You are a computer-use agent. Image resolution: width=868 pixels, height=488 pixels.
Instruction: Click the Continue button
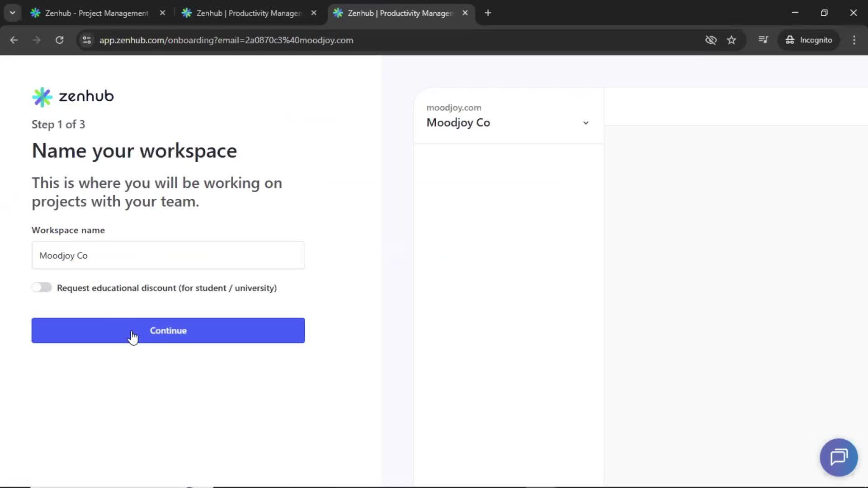coord(168,330)
